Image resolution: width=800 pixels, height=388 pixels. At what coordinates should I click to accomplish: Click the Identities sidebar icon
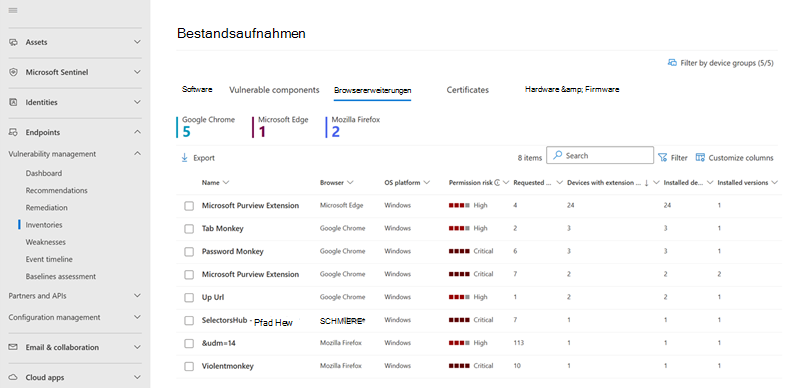pyautogui.click(x=14, y=103)
